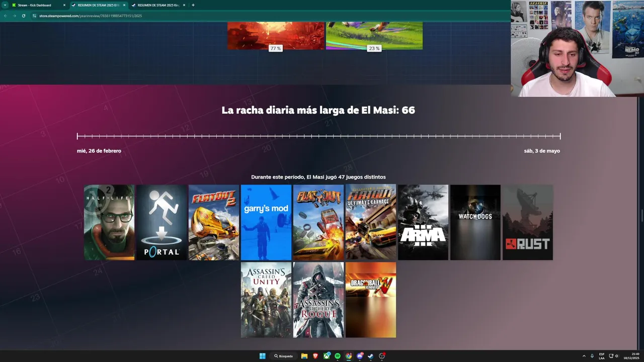
Task: Click the 23 % percentage label
Action: 374,48
